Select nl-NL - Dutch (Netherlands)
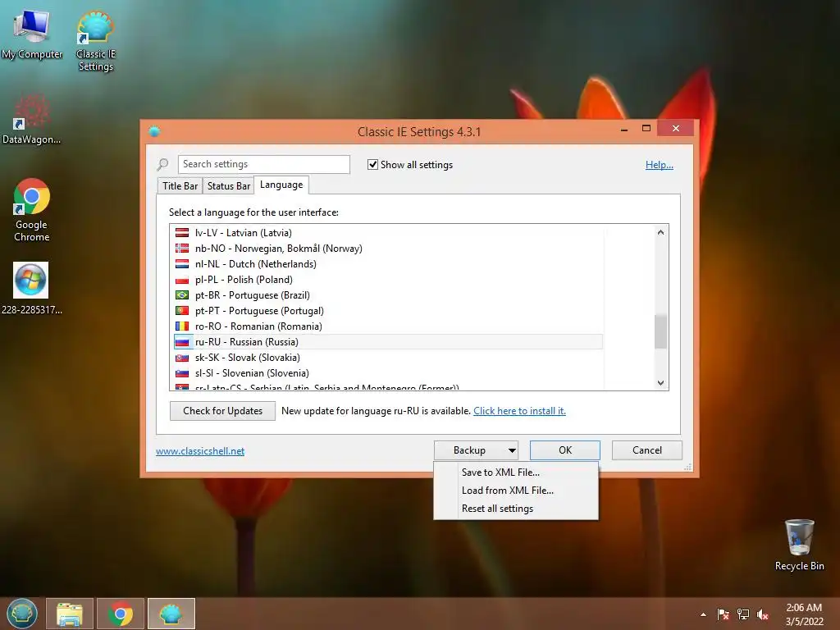The image size is (840, 630). 388,264
